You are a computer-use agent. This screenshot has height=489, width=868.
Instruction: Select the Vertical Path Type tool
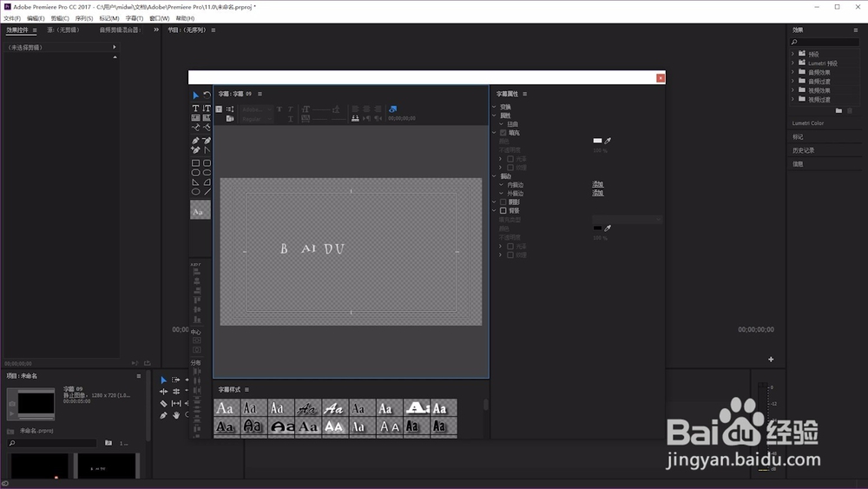pos(207,128)
